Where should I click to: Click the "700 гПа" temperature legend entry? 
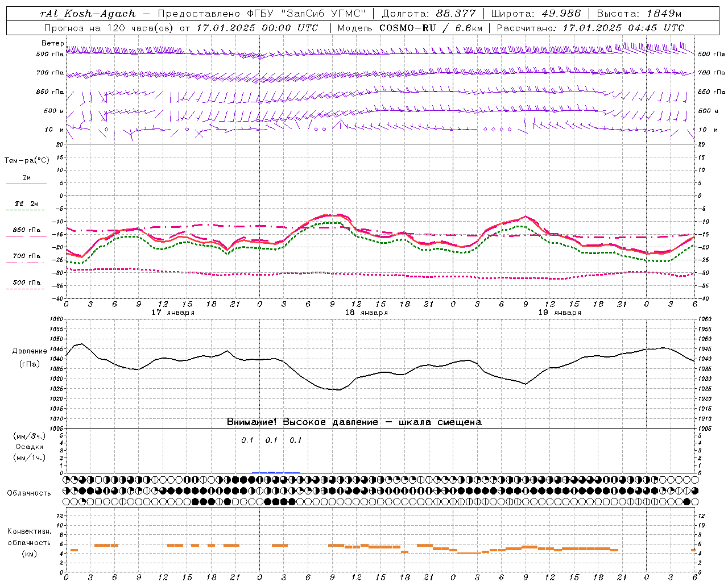click(26, 256)
